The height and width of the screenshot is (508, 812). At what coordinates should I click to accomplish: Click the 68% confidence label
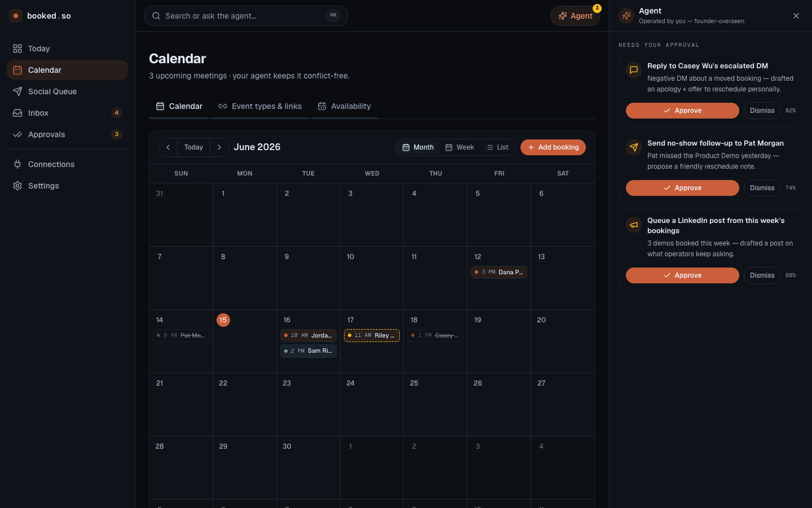pos(791,275)
